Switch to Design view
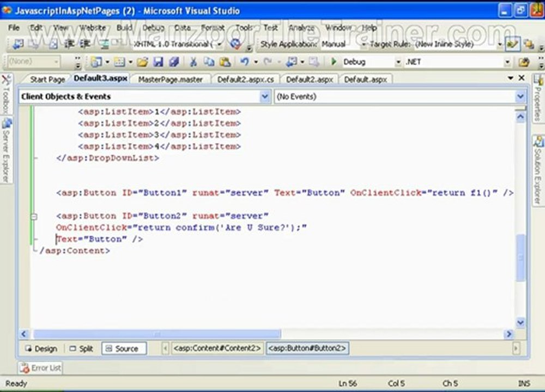Image resolution: width=545 pixels, height=392 pixels. [41, 348]
